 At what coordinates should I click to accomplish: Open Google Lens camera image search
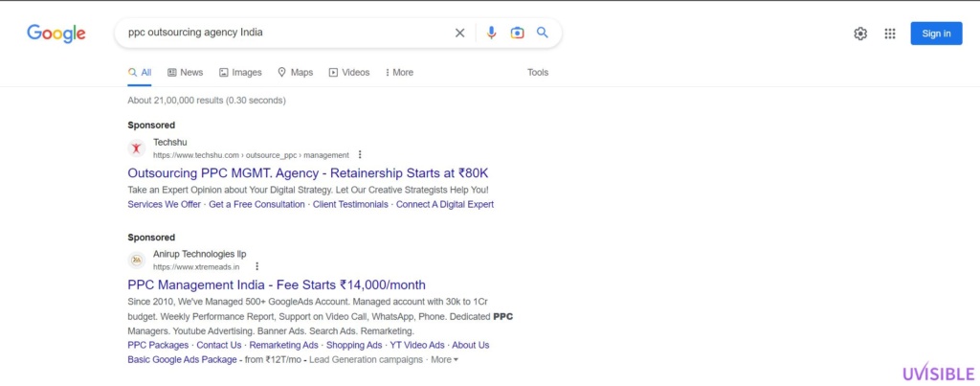tap(517, 34)
